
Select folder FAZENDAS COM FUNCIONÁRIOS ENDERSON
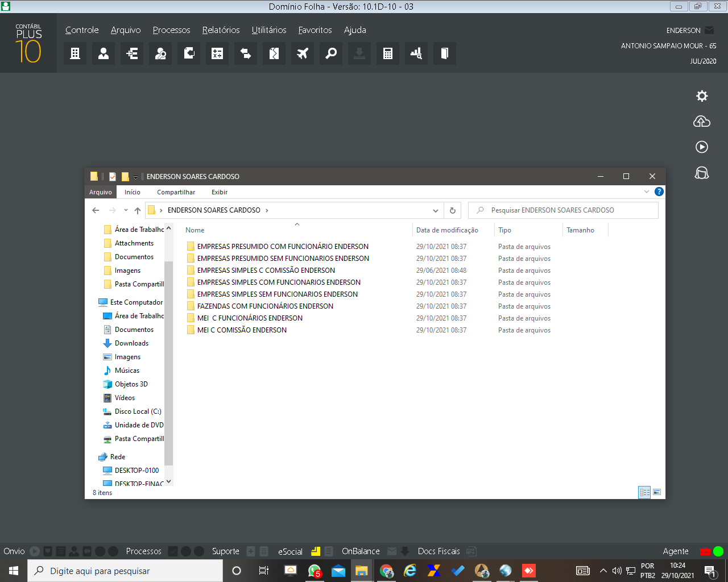265,306
